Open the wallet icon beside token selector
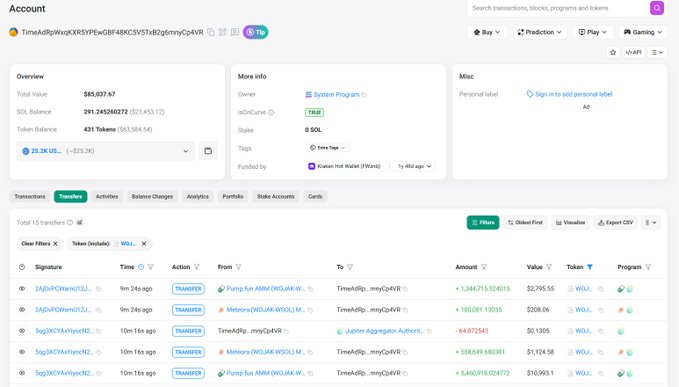 [x=208, y=151]
